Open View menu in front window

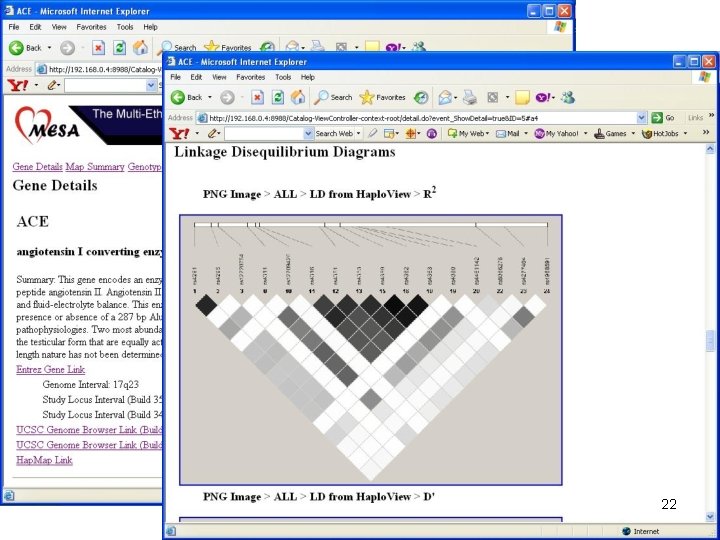coord(219,77)
